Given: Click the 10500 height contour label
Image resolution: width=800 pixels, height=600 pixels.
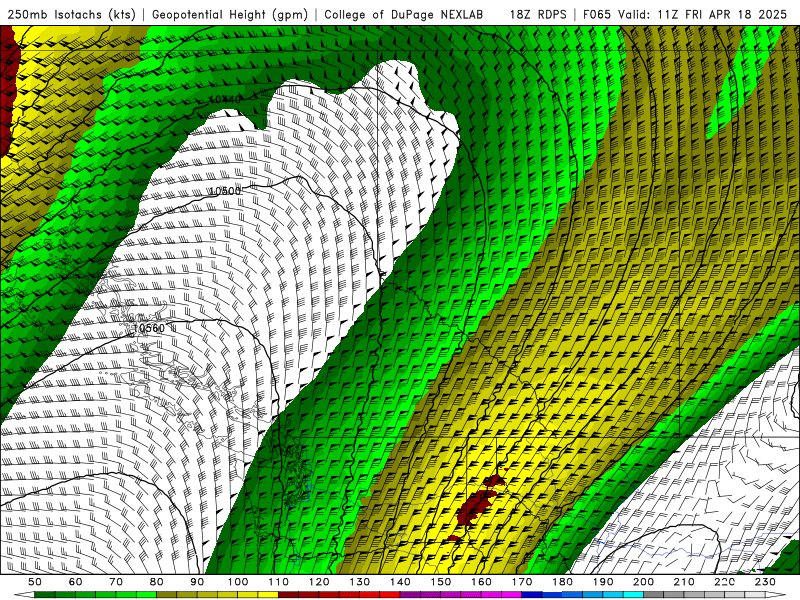Looking at the screenshot, I should (225, 191).
